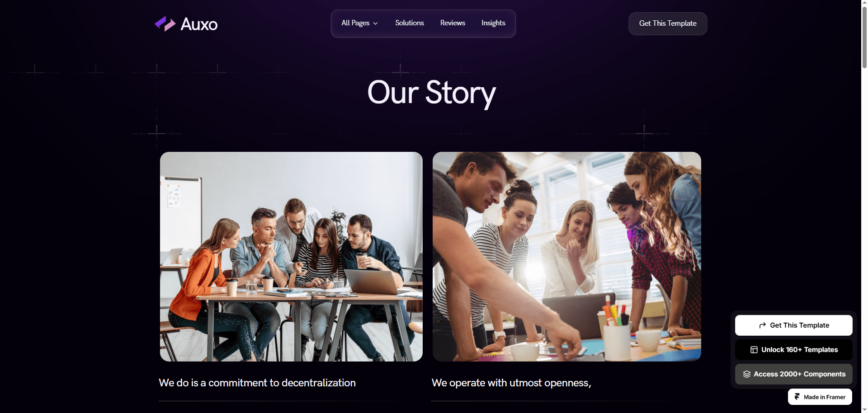Click the layout icon beside Unlock 160+ Templates
This screenshot has height=413, width=868.
754,350
